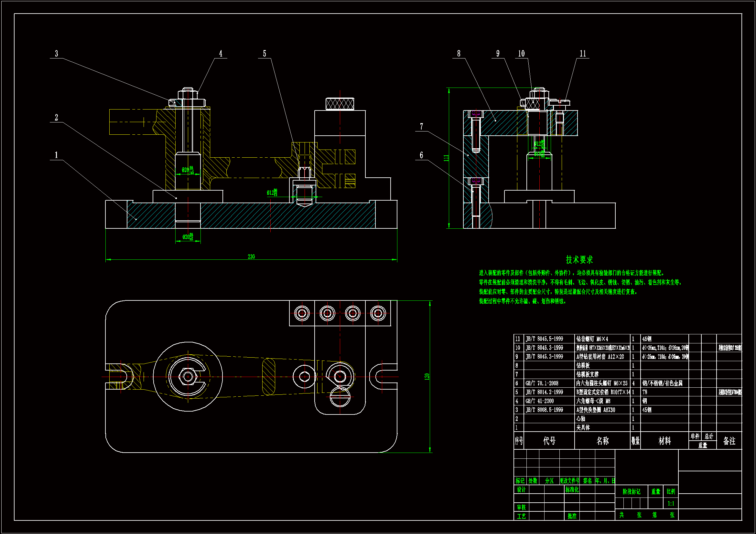Select the 设计 cell in title block
Image resolution: width=756 pixels, height=534 pixels.
click(521, 490)
